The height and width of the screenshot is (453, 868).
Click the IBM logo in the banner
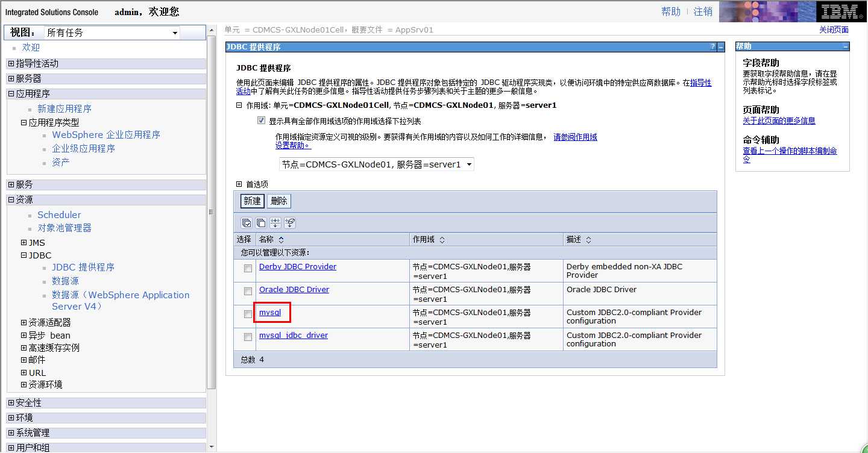click(x=841, y=11)
